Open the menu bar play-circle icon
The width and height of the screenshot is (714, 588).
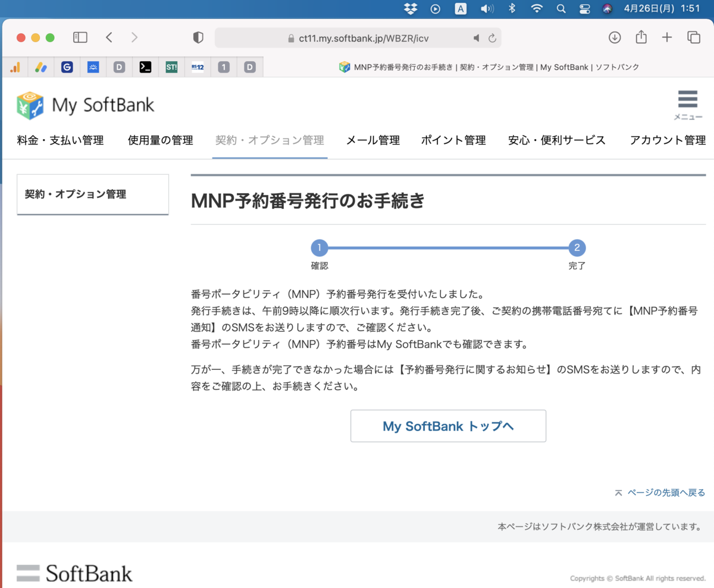[x=436, y=8]
